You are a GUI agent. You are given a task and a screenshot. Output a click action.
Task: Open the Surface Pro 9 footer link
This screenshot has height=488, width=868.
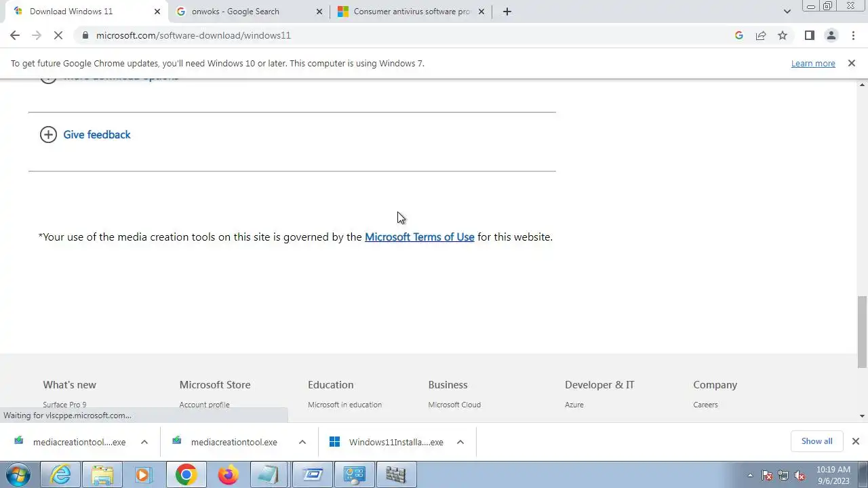64,405
